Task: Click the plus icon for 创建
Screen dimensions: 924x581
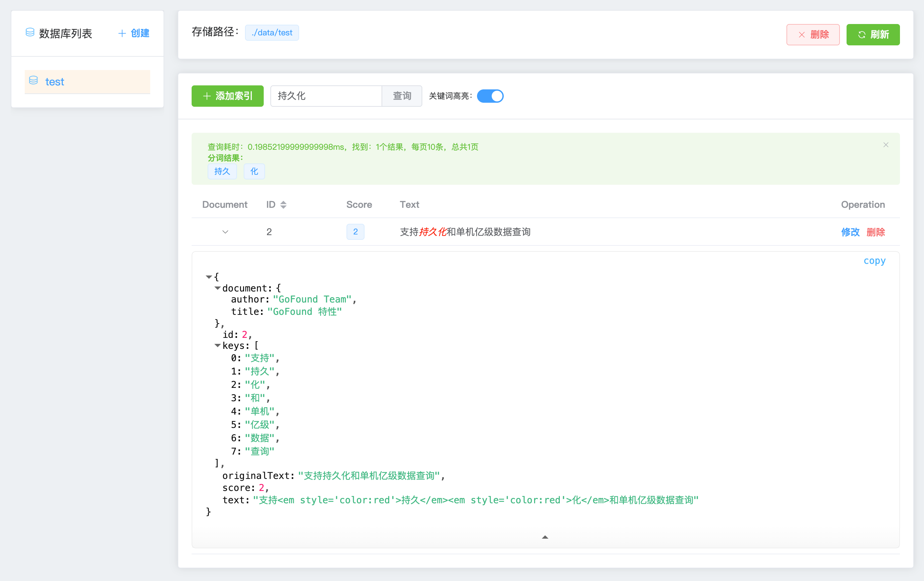Action: pos(122,33)
